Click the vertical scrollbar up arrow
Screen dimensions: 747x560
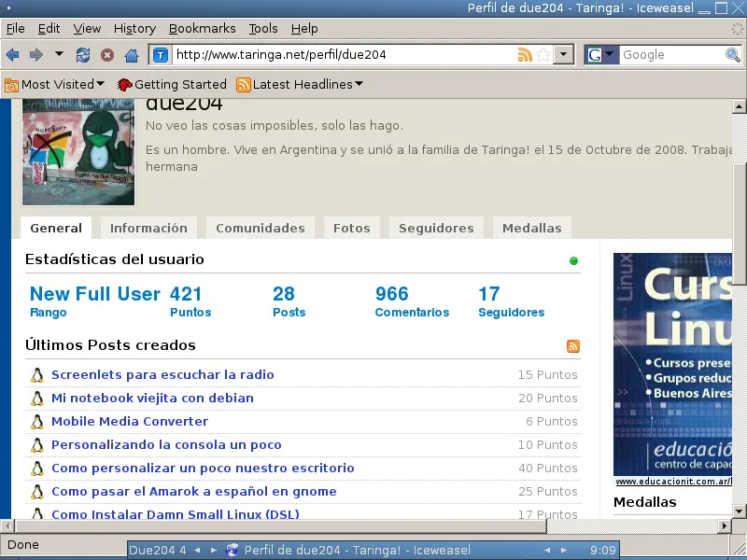tap(739, 106)
